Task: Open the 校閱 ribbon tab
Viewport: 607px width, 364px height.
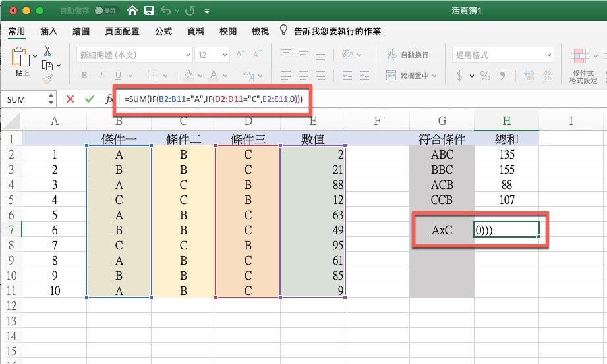Action: pyautogui.click(x=227, y=32)
